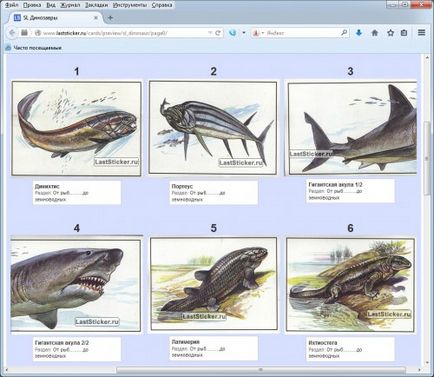Open the new tab plus button
434x377 pixels.
pos(110,18)
